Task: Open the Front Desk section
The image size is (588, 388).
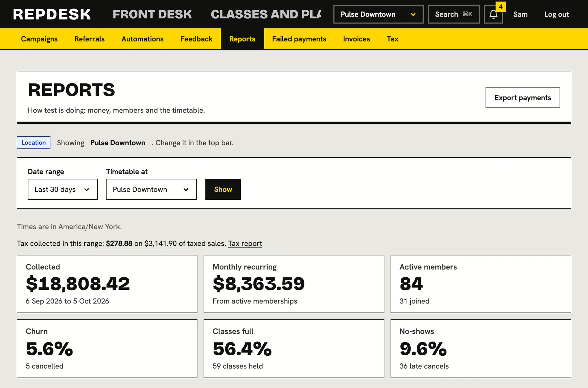Action: pos(152,14)
